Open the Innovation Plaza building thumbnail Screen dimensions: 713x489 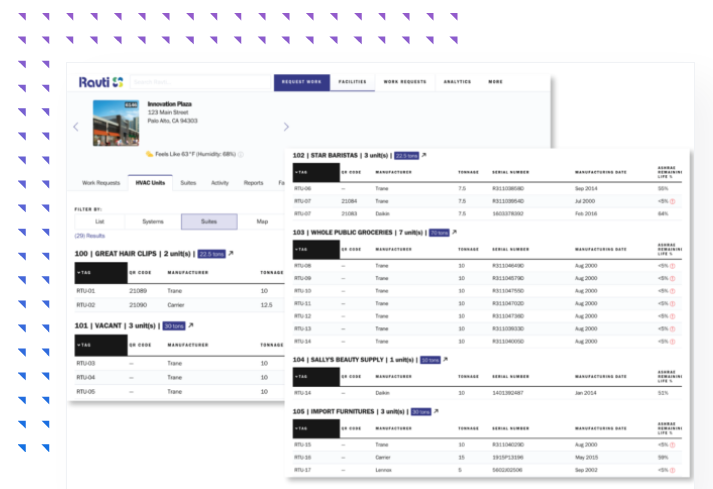[x=116, y=123]
